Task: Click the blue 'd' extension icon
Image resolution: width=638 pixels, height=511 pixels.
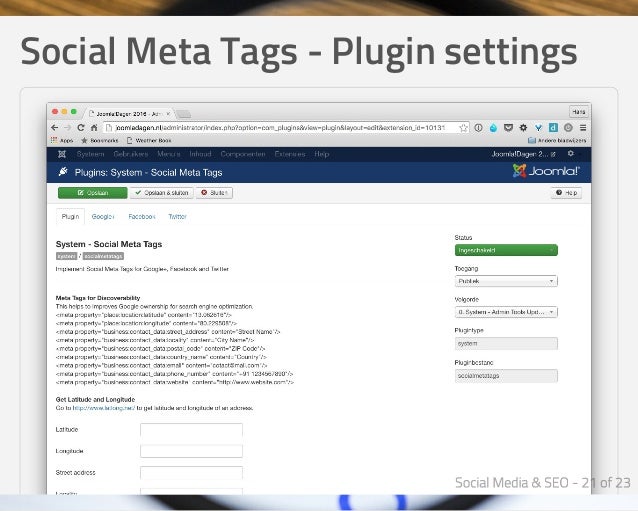Action: pyautogui.click(x=553, y=128)
